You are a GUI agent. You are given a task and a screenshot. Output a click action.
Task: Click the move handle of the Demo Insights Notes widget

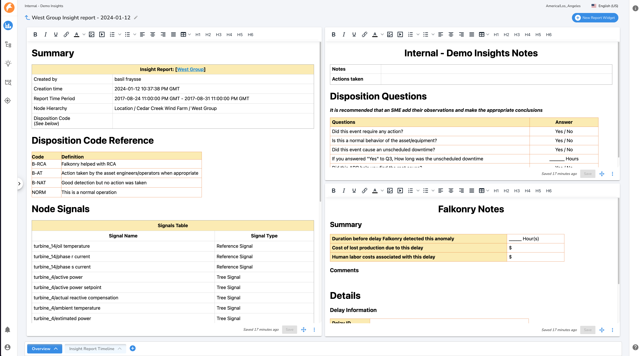pyautogui.click(x=601, y=174)
